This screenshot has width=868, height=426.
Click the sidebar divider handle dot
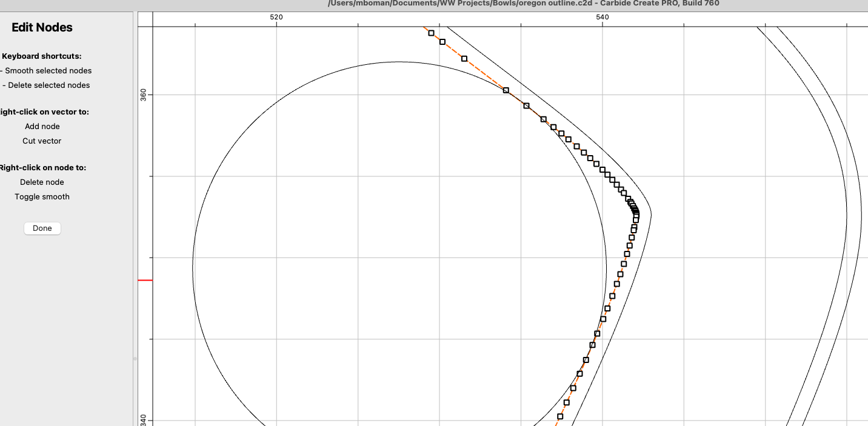[135, 359]
